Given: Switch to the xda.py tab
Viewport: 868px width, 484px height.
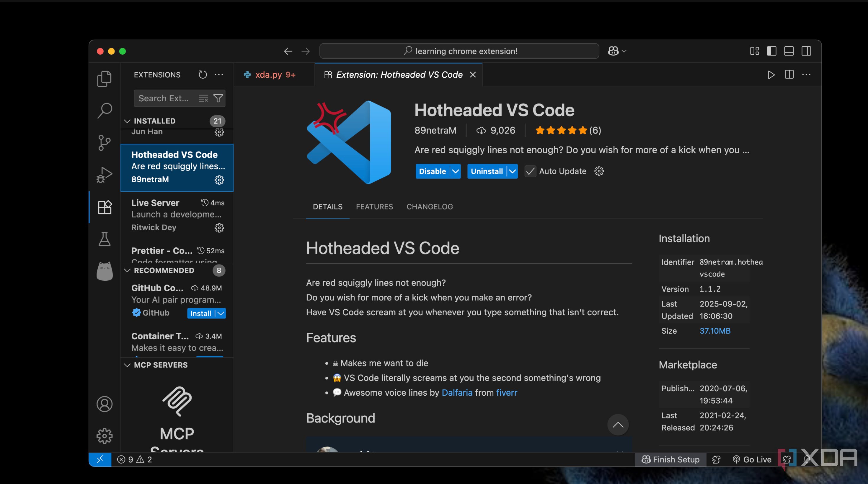Looking at the screenshot, I should pyautogui.click(x=275, y=74).
